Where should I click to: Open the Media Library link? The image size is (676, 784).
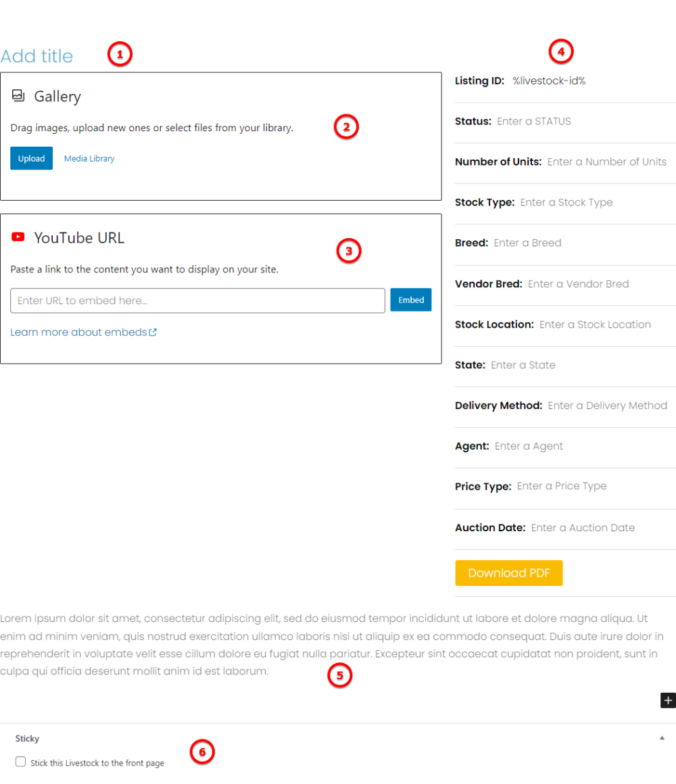point(89,159)
